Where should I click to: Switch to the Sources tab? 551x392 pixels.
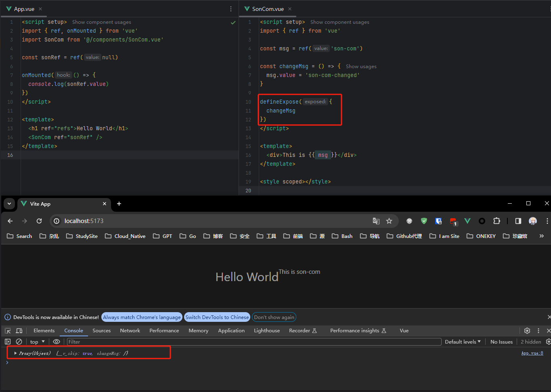tap(101, 331)
